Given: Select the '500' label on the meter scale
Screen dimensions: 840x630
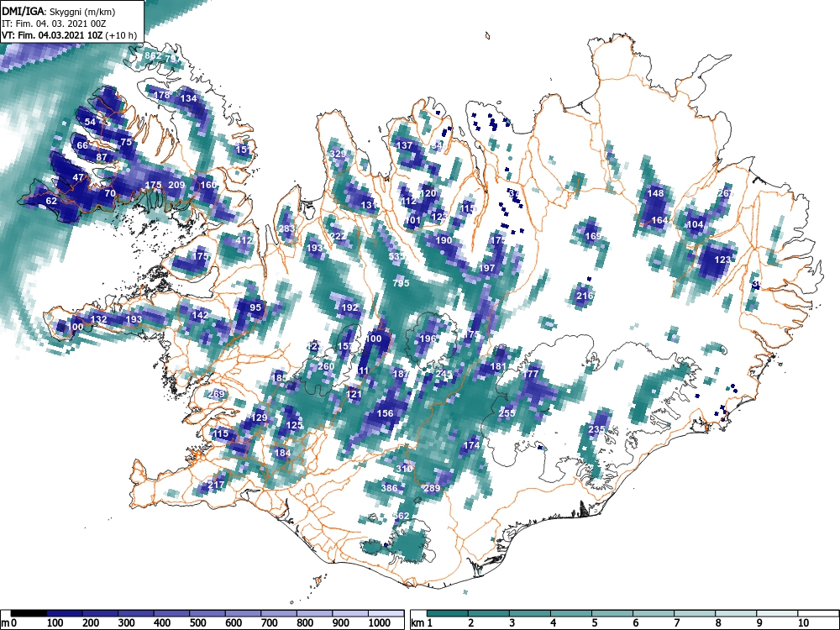Looking at the screenshot, I should [x=197, y=623].
